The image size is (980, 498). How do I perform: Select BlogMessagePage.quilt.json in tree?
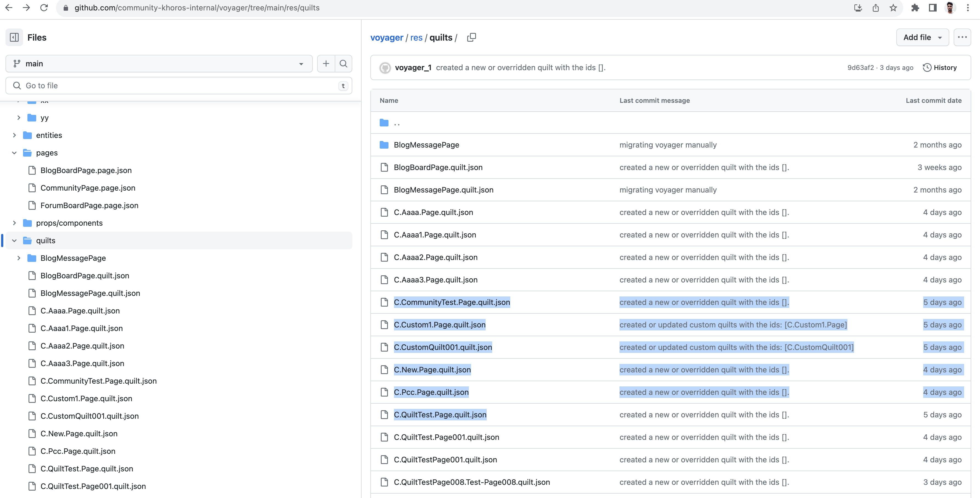pyautogui.click(x=90, y=293)
